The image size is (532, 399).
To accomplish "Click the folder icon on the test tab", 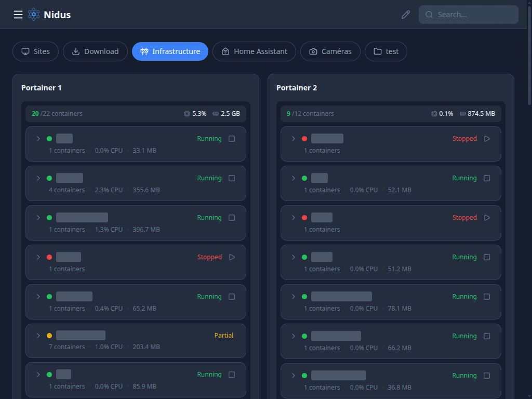I will coord(375,51).
